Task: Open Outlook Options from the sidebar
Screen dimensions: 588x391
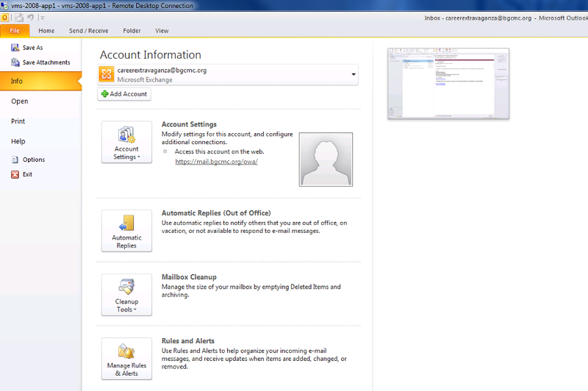Action: [34, 159]
